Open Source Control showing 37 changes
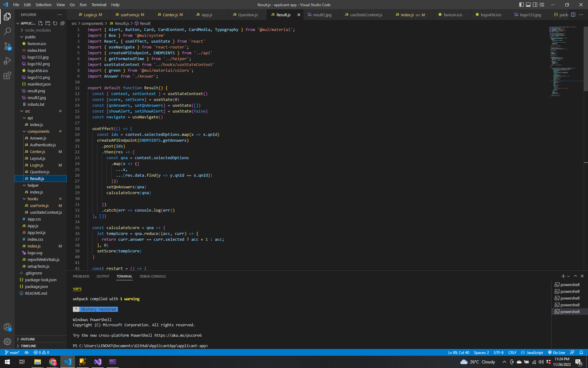This screenshot has width=588, height=368. coord(7,46)
